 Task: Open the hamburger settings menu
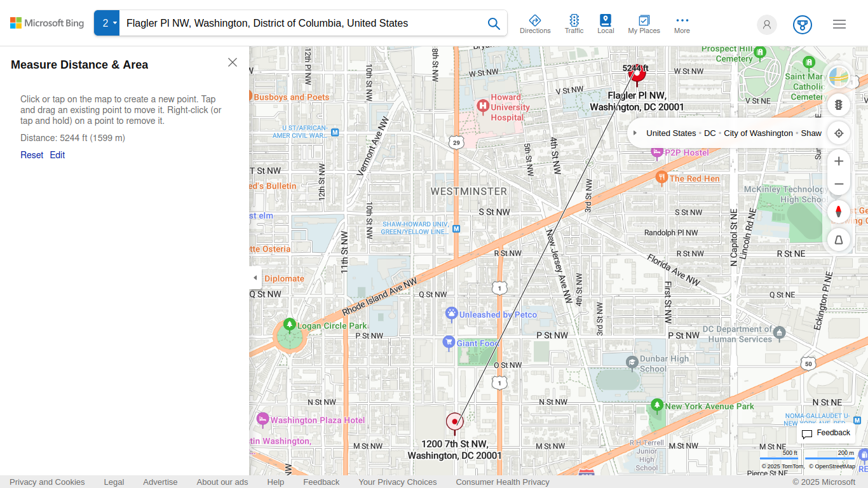[x=839, y=24]
